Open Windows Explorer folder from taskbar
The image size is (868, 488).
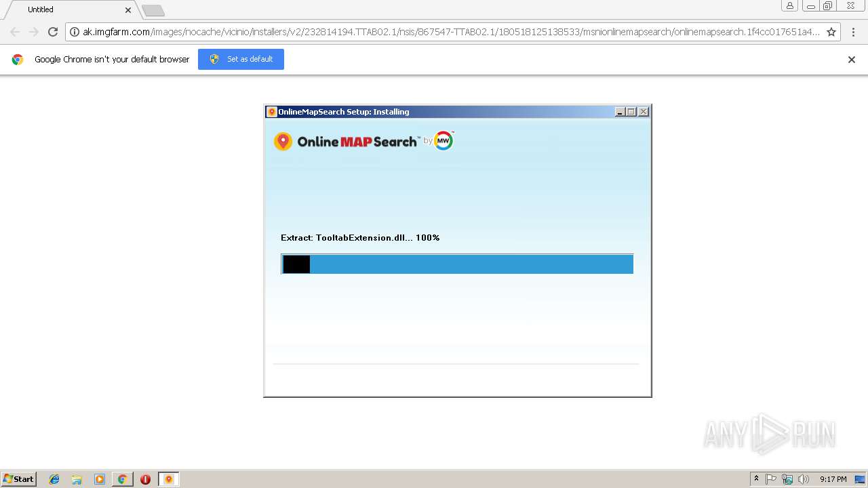point(77,479)
